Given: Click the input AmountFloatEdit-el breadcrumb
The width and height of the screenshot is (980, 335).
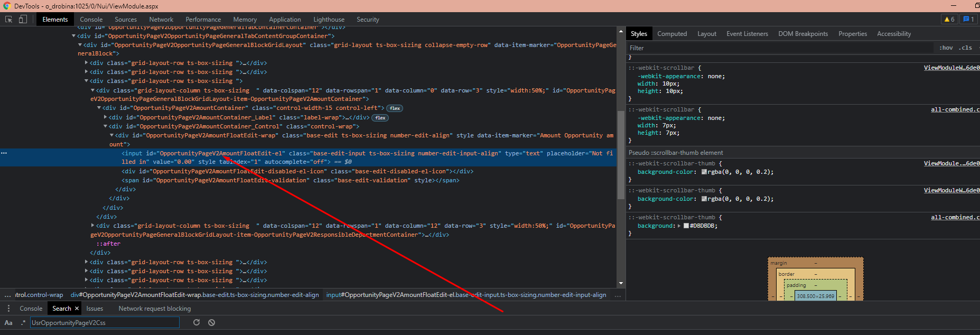Looking at the screenshot, I should click(x=466, y=295).
